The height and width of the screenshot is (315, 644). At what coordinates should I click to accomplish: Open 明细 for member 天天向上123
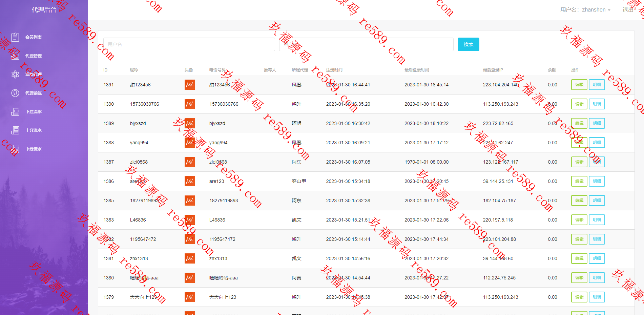pyautogui.click(x=597, y=297)
